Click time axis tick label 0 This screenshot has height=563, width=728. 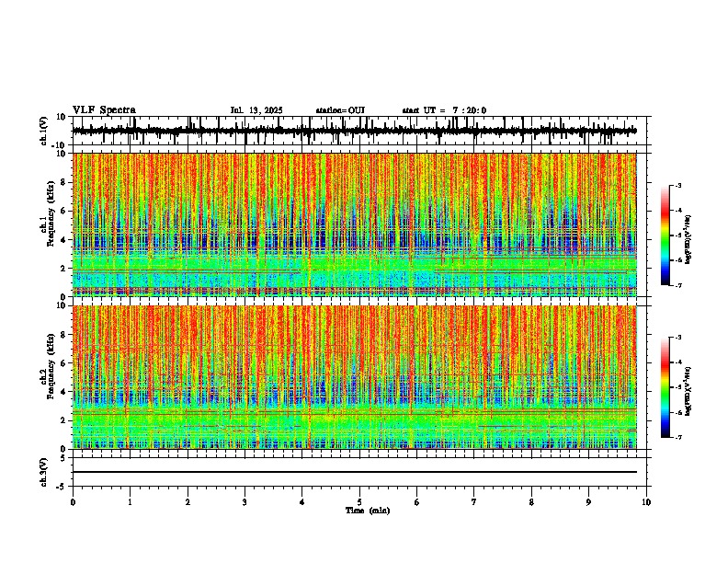click(73, 502)
